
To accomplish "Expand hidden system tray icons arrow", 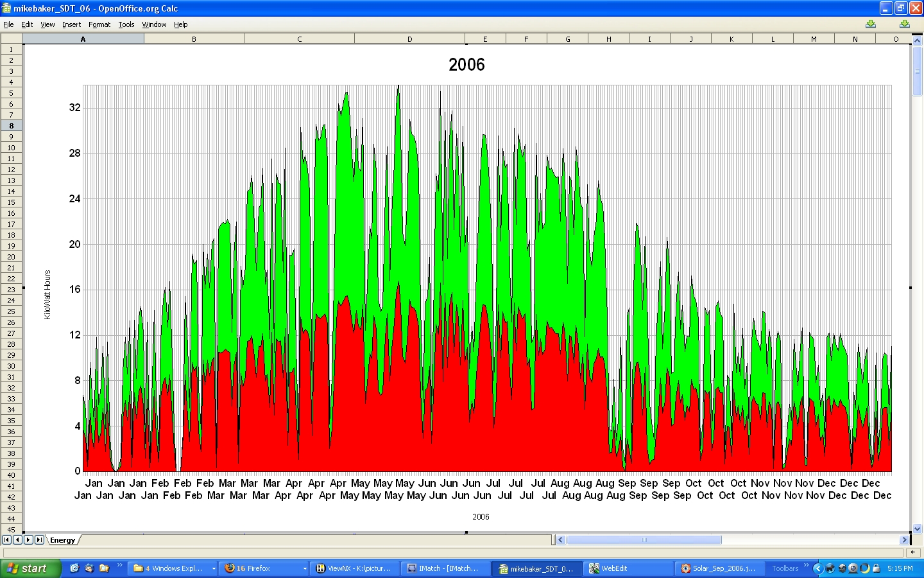I will pos(817,568).
